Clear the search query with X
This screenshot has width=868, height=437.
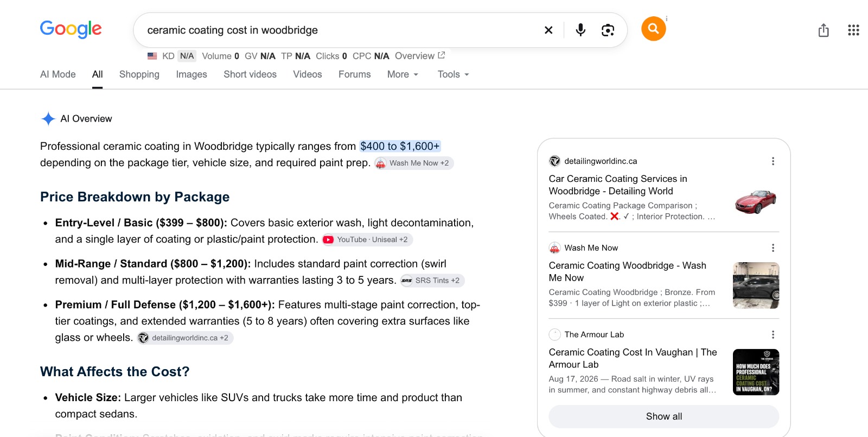tap(548, 30)
